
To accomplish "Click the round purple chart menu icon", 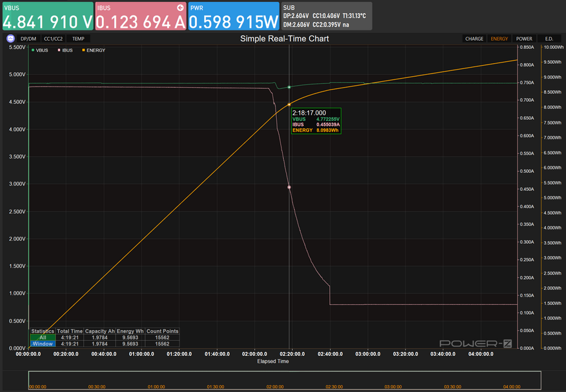I will click(x=10, y=39).
